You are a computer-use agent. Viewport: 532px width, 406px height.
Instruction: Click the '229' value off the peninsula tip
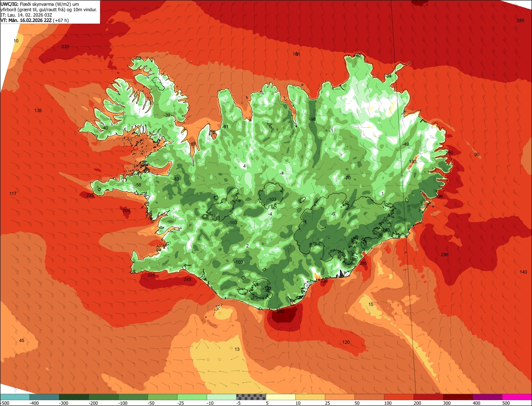(x=90, y=195)
